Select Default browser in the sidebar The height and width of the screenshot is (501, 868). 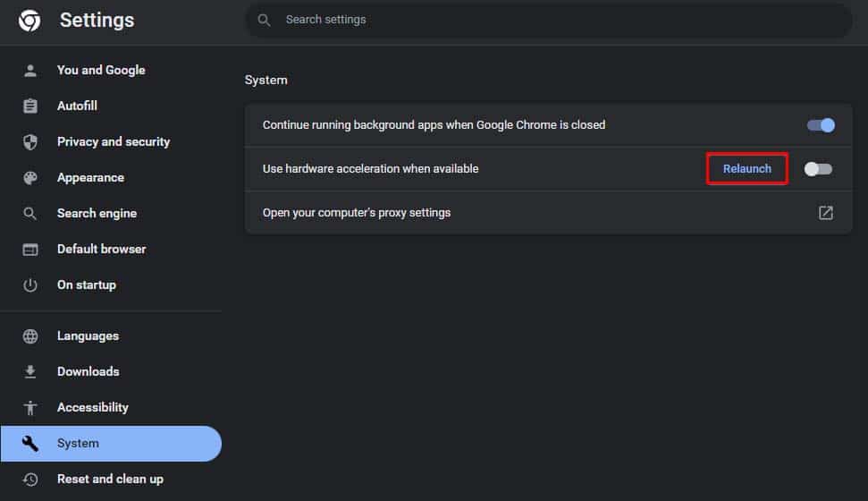[x=102, y=250]
